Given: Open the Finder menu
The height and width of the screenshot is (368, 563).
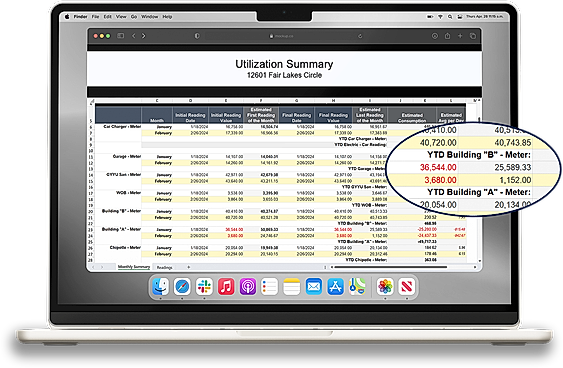Looking at the screenshot, I should pyautogui.click(x=80, y=17).
